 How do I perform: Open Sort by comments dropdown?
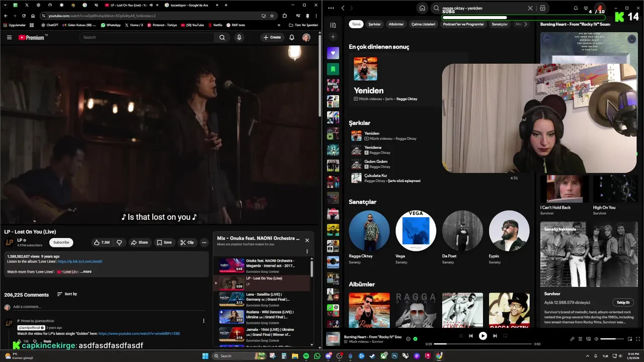tap(67, 294)
